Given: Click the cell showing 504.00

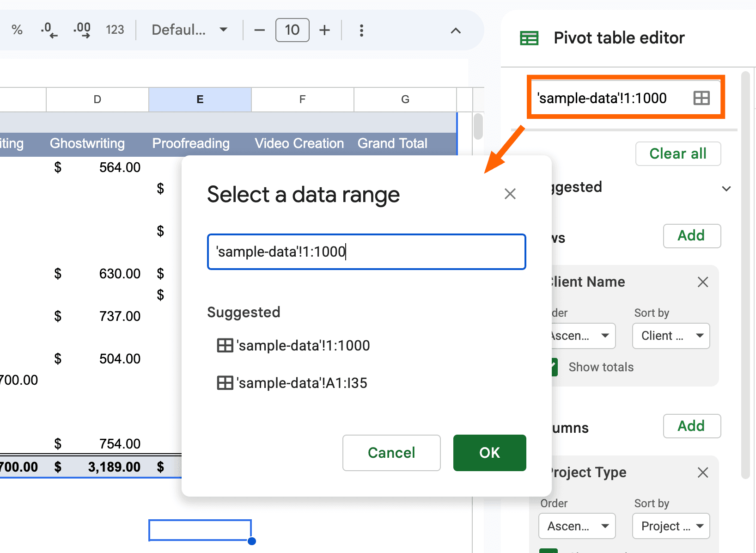Looking at the screenshot, I should [98, 359].
